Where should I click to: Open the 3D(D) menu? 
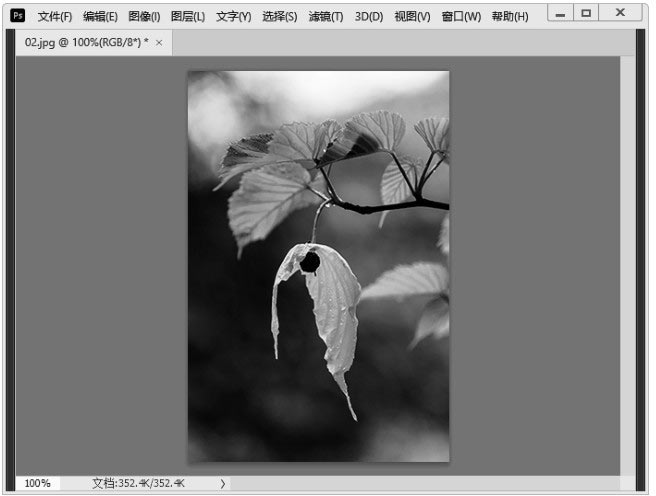coord(369,17)
